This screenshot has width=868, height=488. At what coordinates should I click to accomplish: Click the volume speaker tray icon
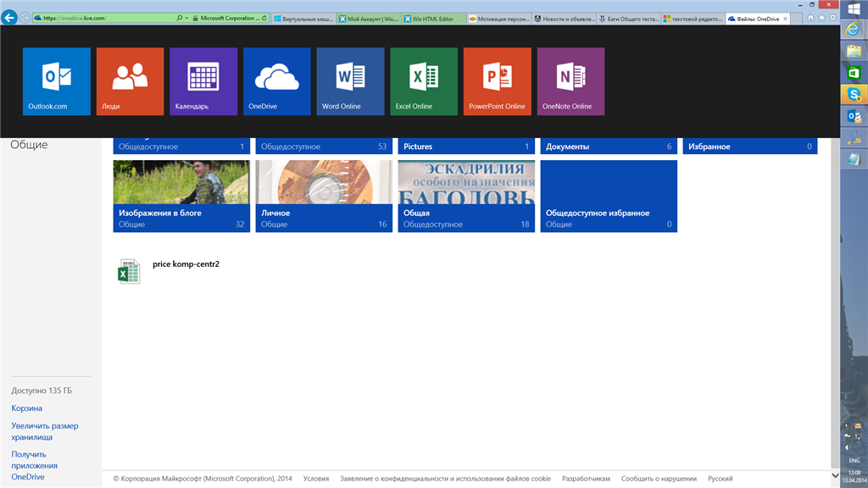tap(847, 447)
